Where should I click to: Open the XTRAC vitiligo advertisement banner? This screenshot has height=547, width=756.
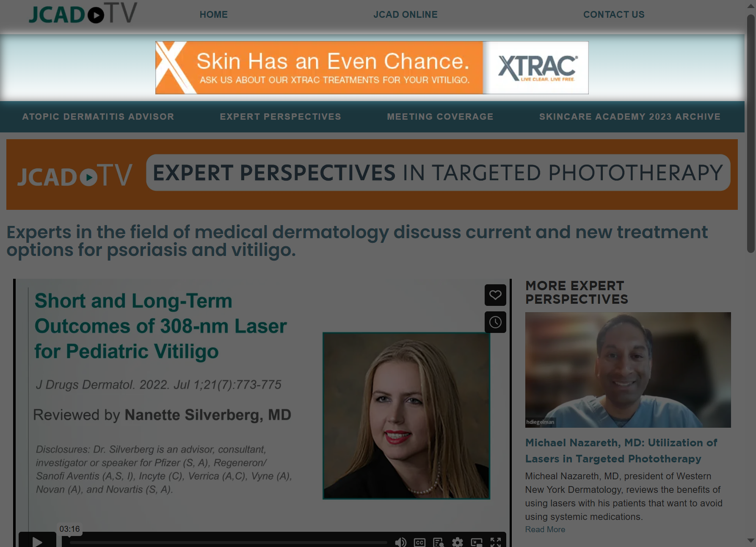coord(372,68)
